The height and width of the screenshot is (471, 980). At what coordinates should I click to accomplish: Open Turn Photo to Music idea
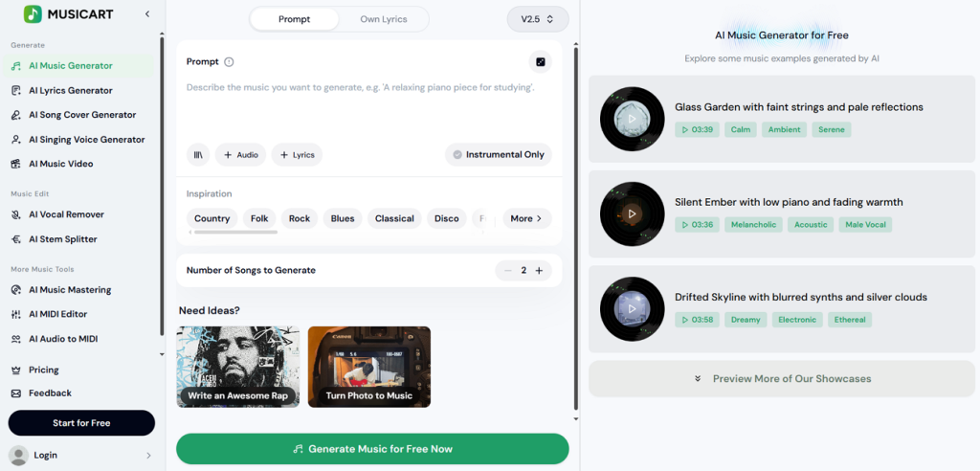[x=369, y=368]
